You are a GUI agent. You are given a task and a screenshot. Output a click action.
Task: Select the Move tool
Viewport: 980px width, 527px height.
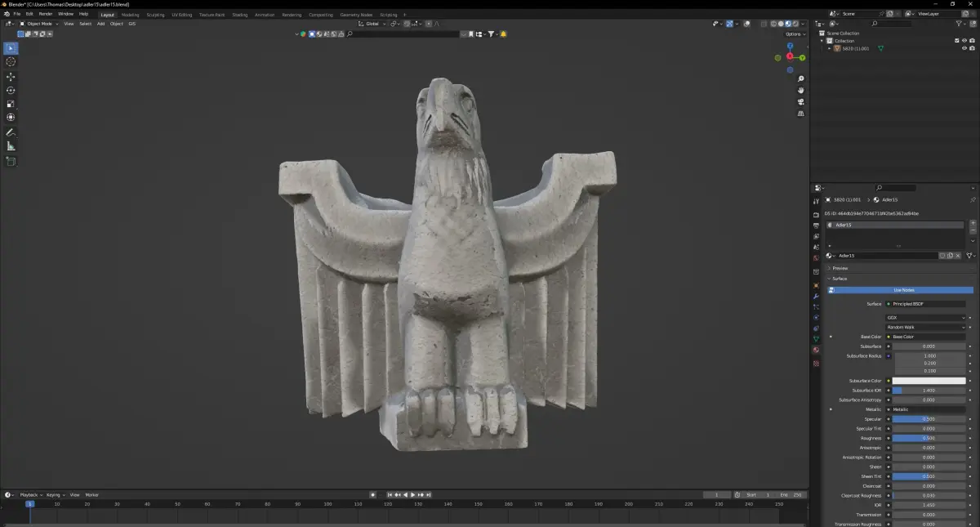click(x=11, y=77)
